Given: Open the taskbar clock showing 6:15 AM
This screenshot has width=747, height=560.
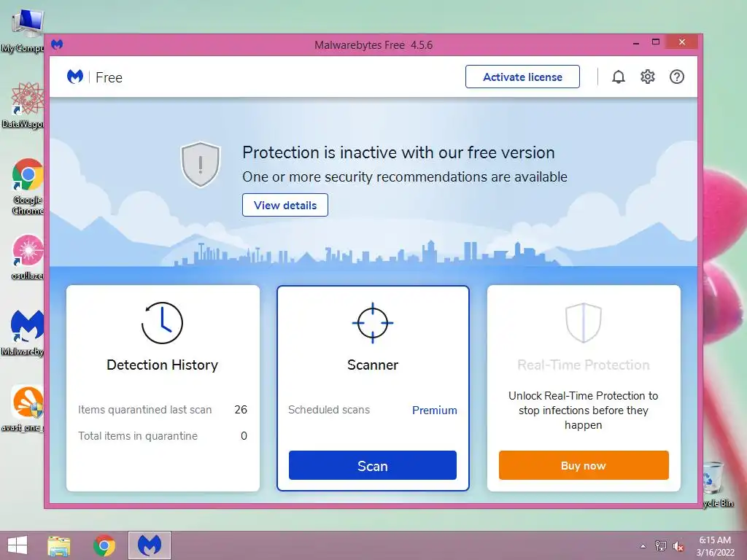Looking at the screenshot, I should (715, 546).
